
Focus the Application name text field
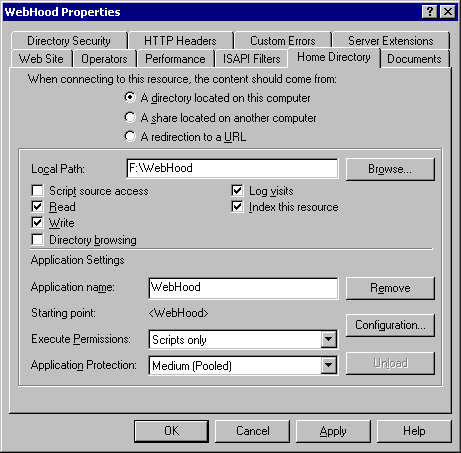[x=243, y=288]
